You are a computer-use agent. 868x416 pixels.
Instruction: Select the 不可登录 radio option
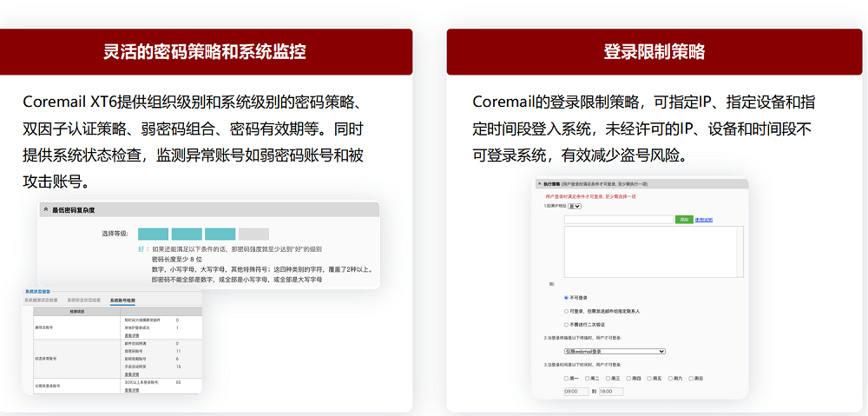coord(566,298)
